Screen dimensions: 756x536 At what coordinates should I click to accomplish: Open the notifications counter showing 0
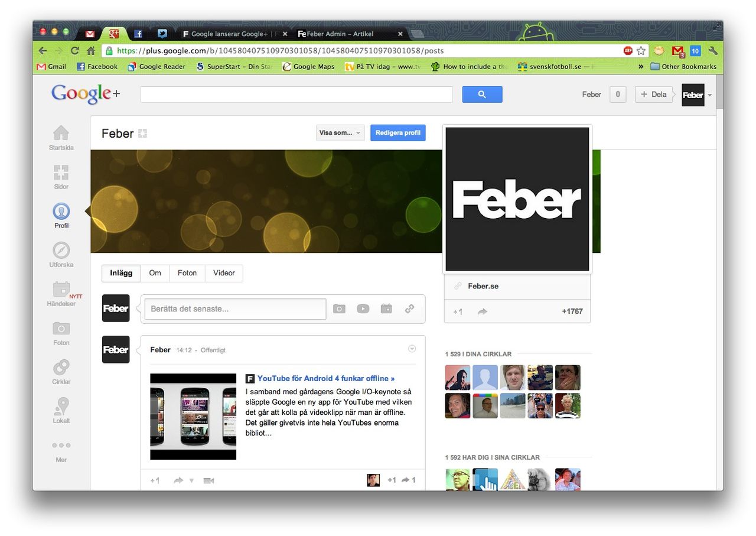[x=618, y=95]
